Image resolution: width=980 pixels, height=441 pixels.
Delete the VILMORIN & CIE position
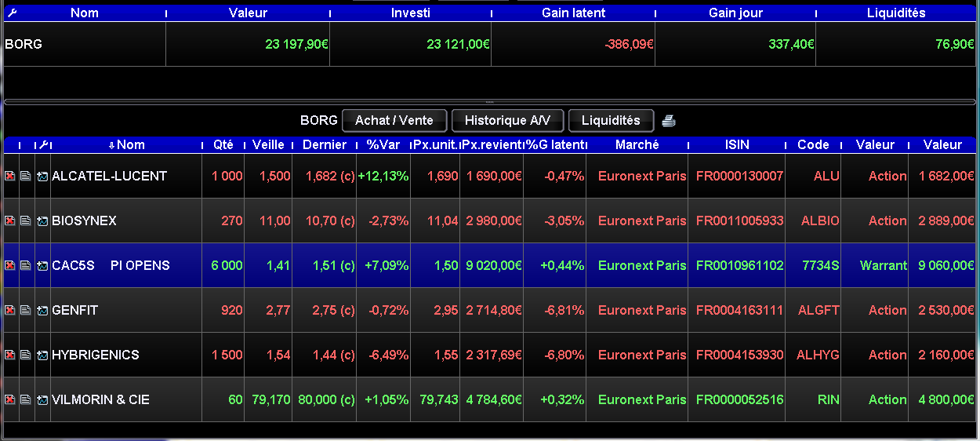[10, 400]
